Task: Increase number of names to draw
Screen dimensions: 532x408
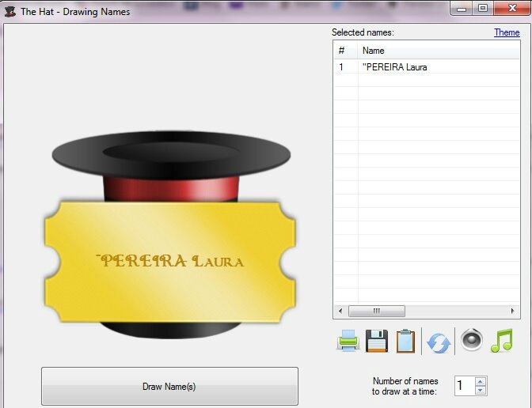Action: point(481,382)
